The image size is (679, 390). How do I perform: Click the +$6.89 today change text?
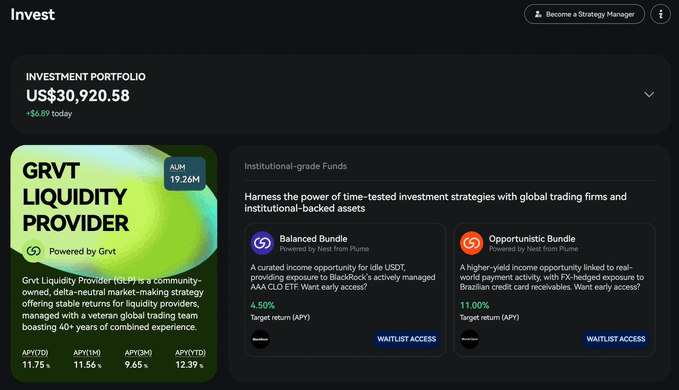[49, 114]
